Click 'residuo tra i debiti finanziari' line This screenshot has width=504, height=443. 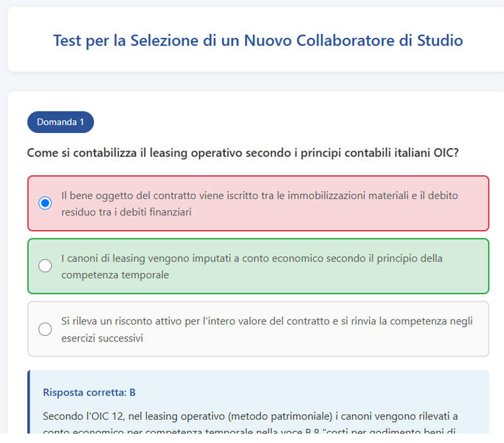pos(127,212)
